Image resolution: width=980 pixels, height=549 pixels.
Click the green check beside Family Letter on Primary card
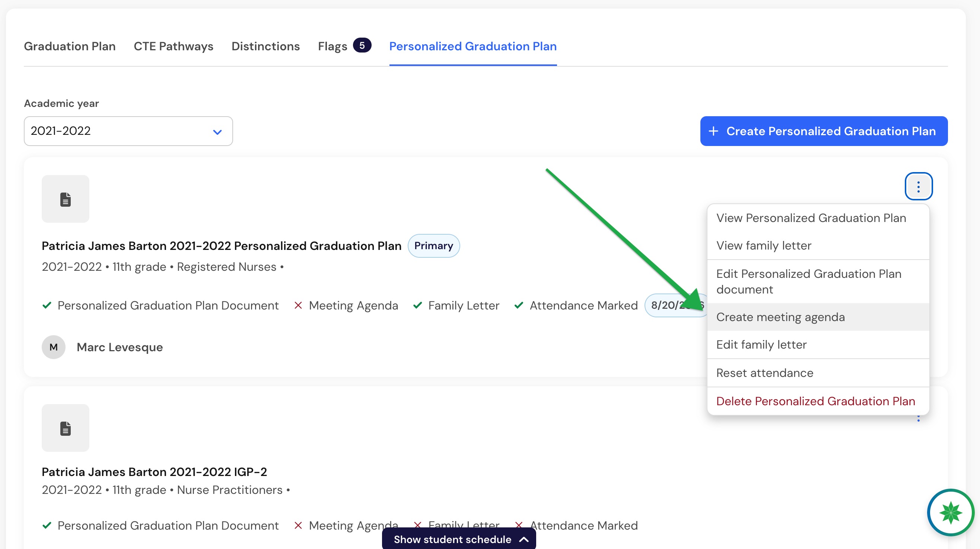click(x=417, y=305)
